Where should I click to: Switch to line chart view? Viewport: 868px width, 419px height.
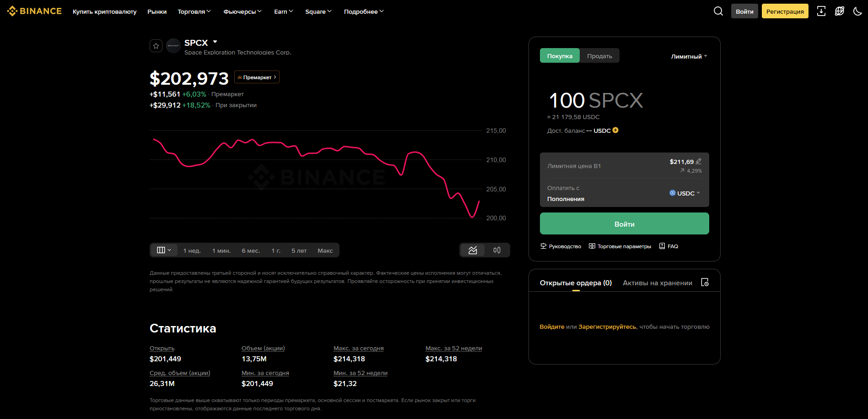473,250
